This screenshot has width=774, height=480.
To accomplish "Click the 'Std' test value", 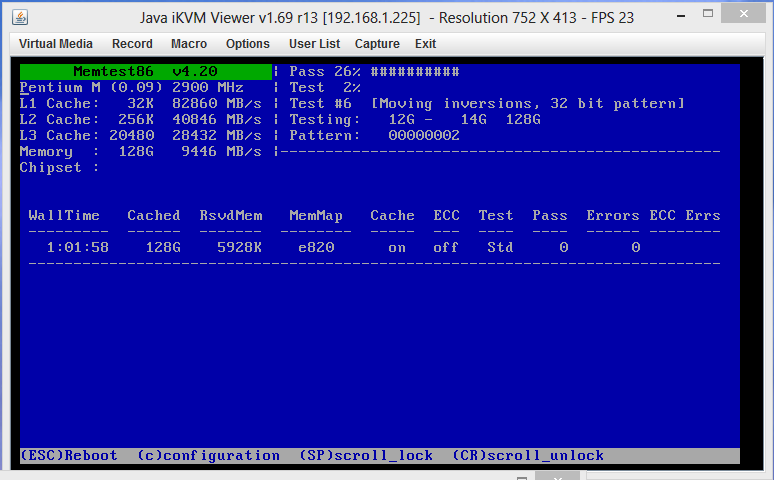I will tap(500, 247).
